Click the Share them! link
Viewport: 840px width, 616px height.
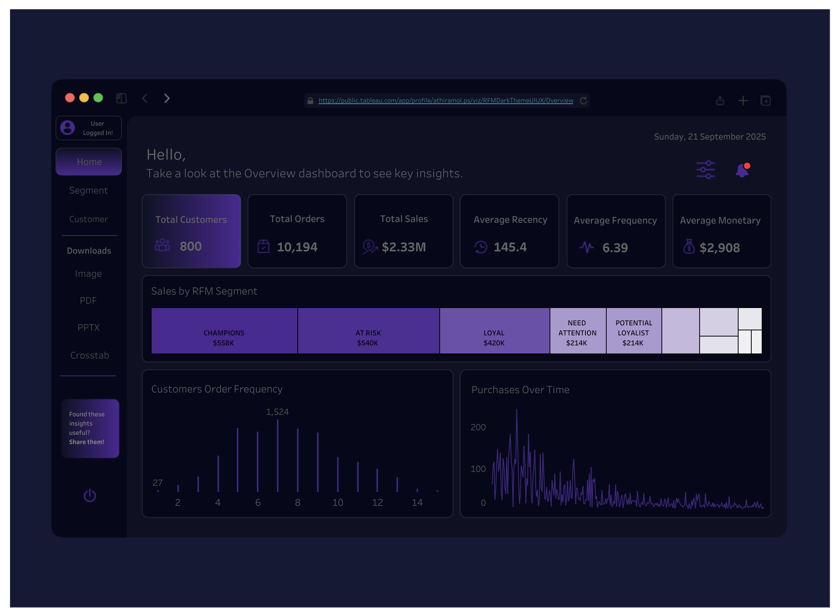(x=87, y=442)
